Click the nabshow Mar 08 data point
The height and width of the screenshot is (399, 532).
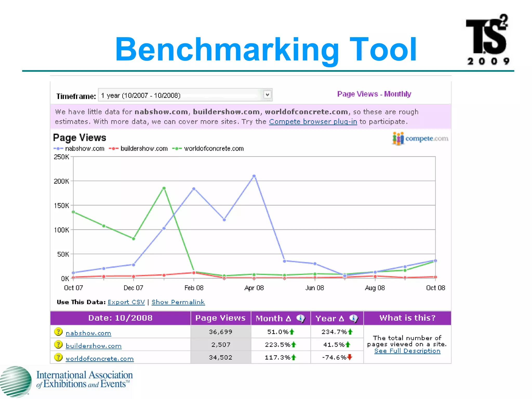click(224, 220)
